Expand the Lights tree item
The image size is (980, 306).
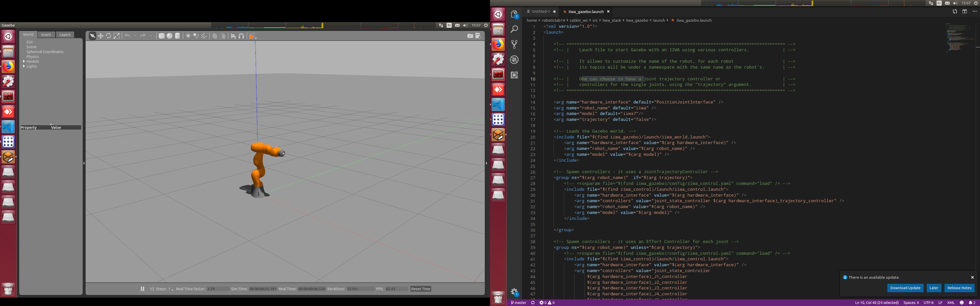click(24, 66)
